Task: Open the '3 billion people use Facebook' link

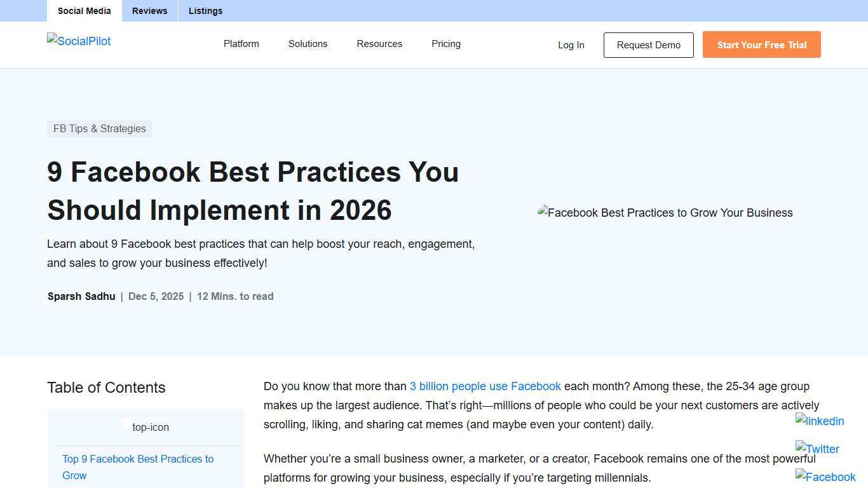Action: [485, 386]
